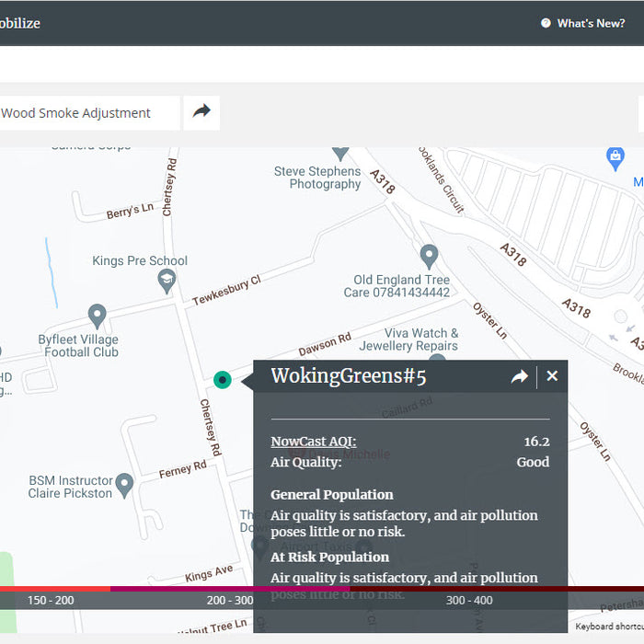Viewport: 644px width, 644px height.
Task: Click the NowCast AQI link
Action: (x=313, y=442)
